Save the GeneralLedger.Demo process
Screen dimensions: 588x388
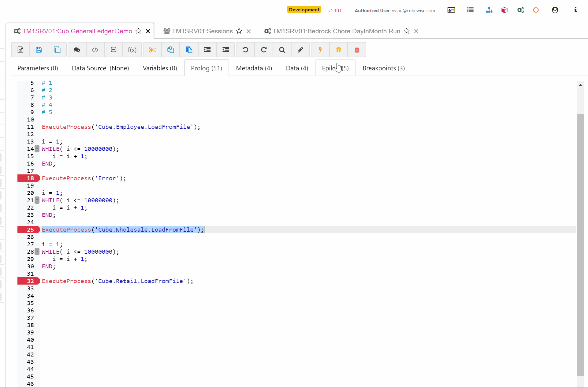click(39, 50)
